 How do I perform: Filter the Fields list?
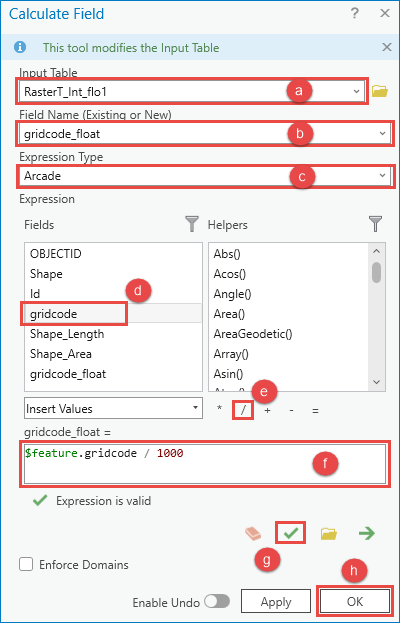coord(192,224)
